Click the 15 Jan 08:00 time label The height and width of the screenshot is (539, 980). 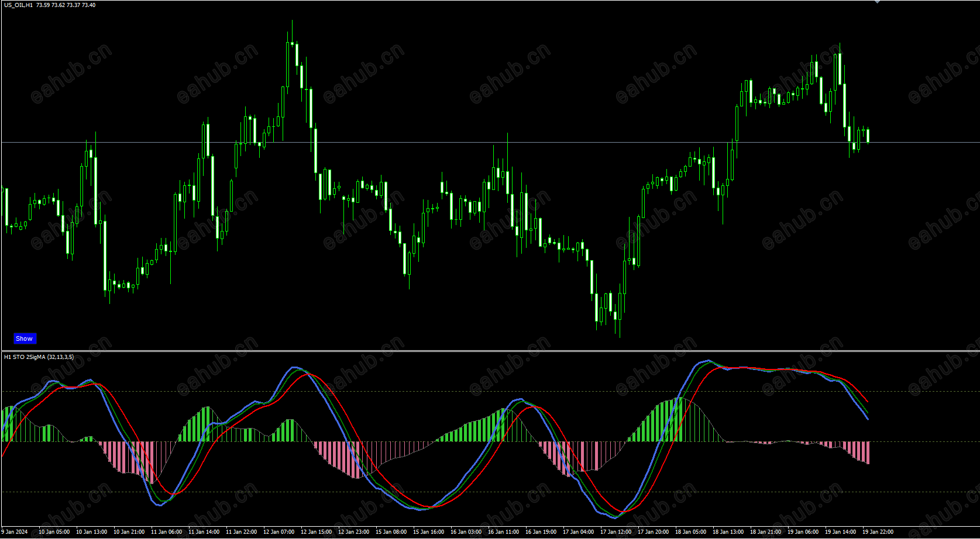[x=391, y=532]
